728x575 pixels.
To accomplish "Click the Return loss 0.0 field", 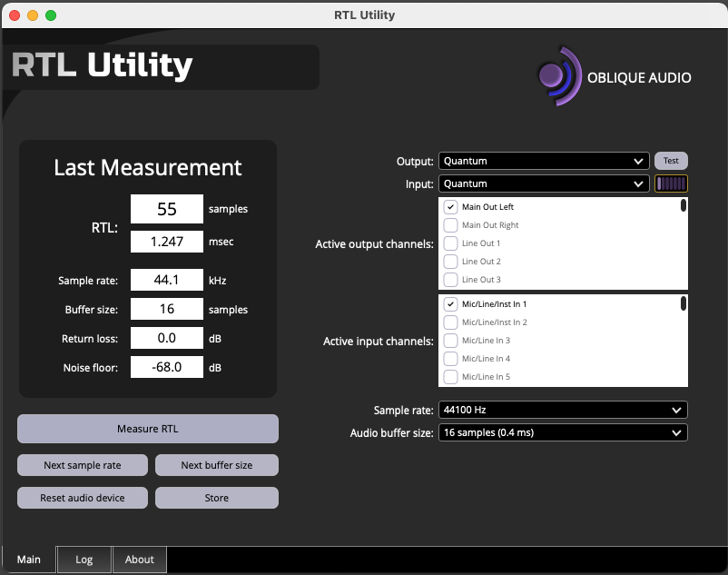I will point(167,338).
